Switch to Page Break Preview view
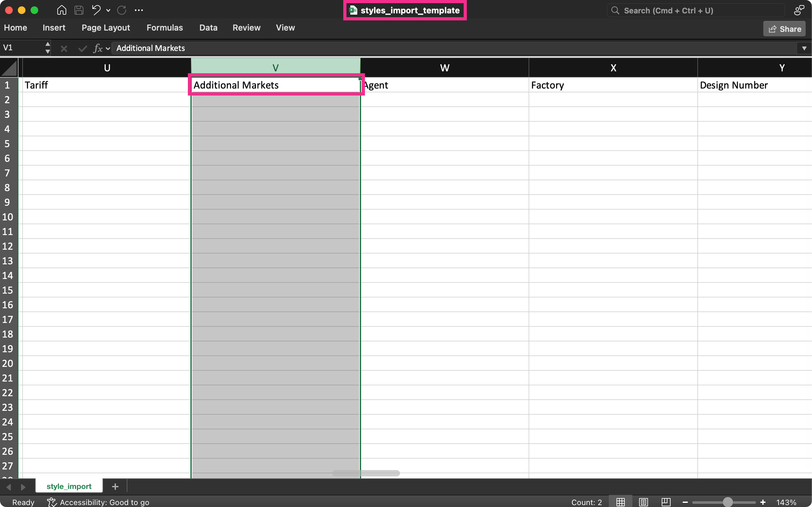 [x=666, y=502]
